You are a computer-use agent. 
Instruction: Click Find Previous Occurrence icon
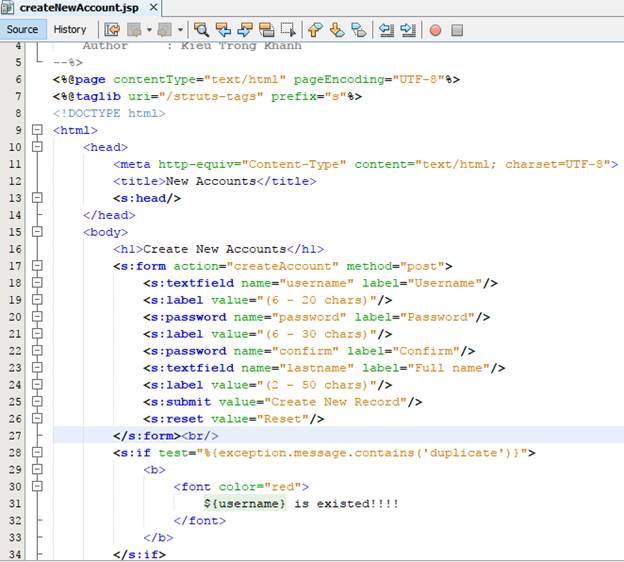(x=223, y=30)
